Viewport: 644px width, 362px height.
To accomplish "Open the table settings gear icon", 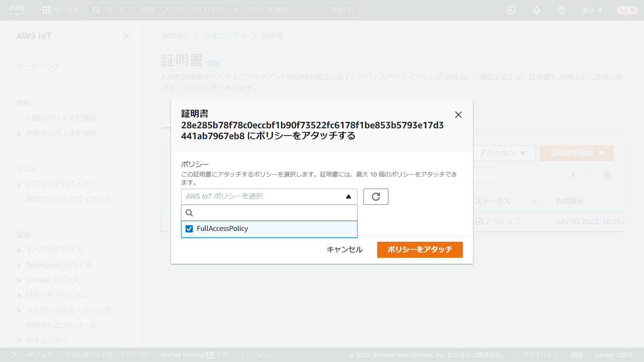I will pyautogui.click(x=607, y=175).
